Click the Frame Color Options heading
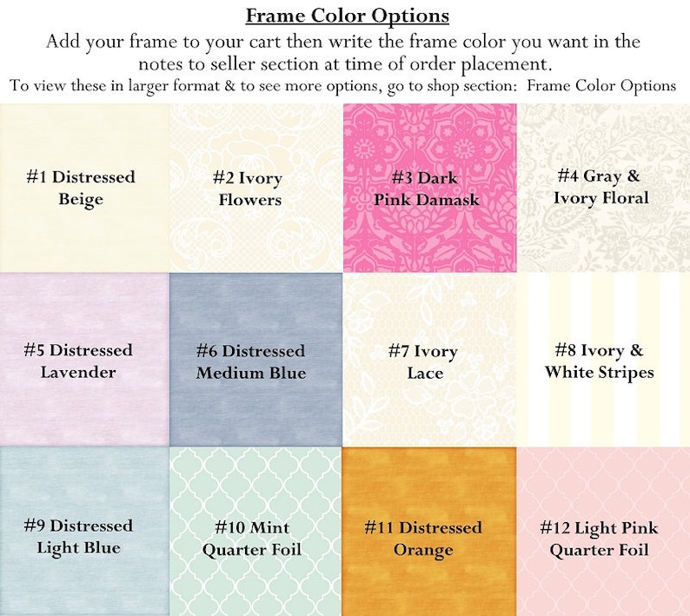This screenshot has height=616, width=690. [348, 16]
